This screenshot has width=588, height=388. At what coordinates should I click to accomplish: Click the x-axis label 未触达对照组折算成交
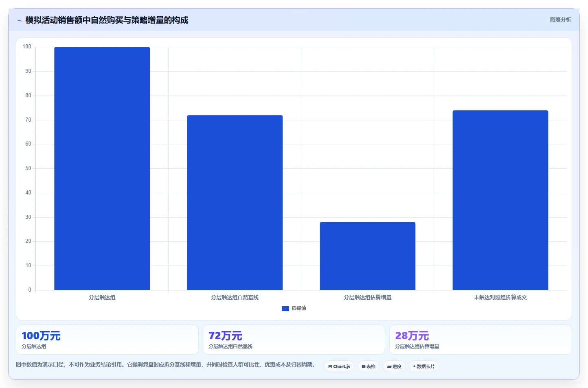point(500,298)
